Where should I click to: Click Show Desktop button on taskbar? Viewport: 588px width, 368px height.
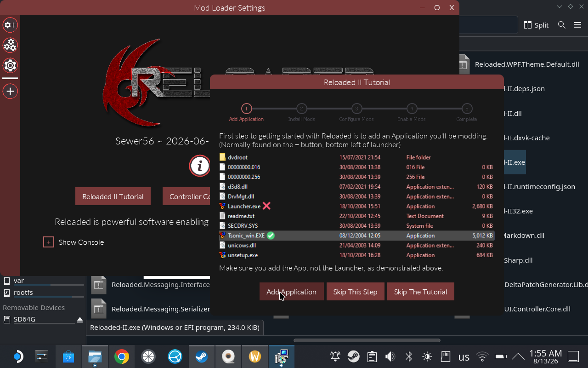coord(573,356)
